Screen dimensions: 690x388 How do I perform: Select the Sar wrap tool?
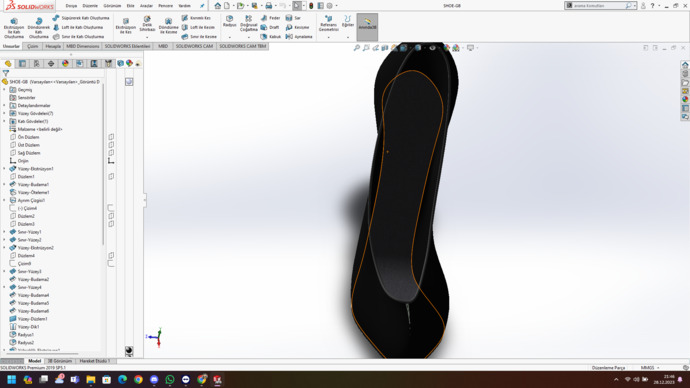point(294,18)
